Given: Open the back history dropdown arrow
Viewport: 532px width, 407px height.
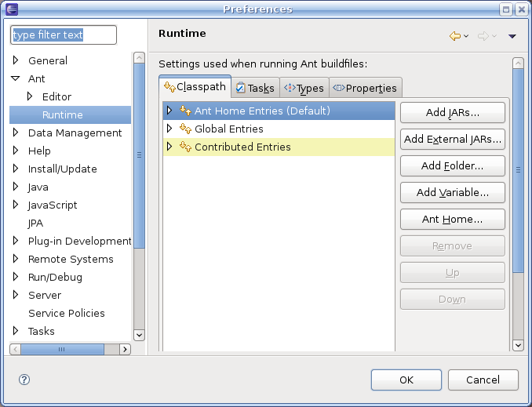Looking at the screenshot, I should [x=466, y=36].
